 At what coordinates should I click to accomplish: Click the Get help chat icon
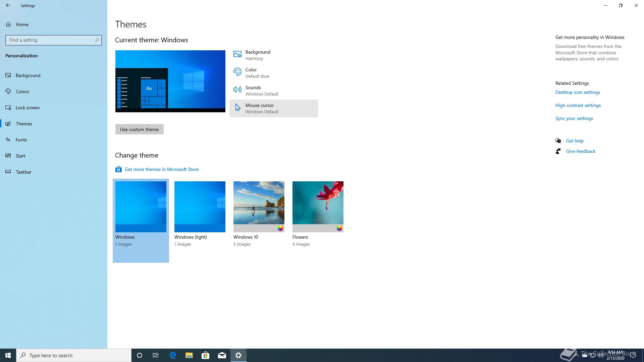pos(558,141)
